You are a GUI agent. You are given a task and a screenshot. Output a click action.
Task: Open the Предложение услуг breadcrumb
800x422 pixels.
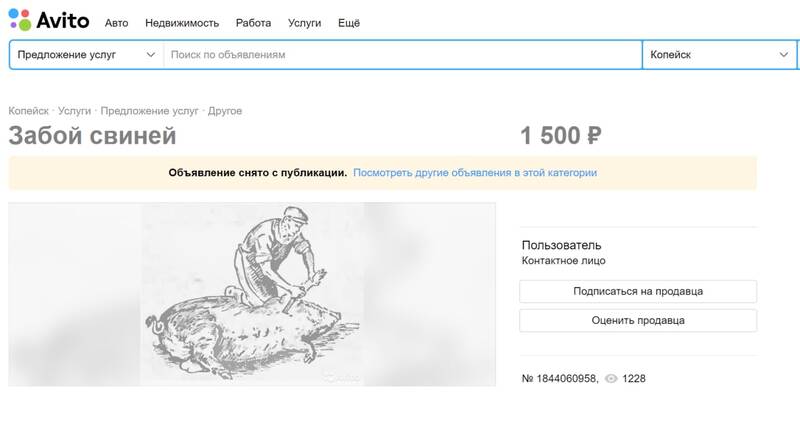pyautogui.click(x=149, y=111)
